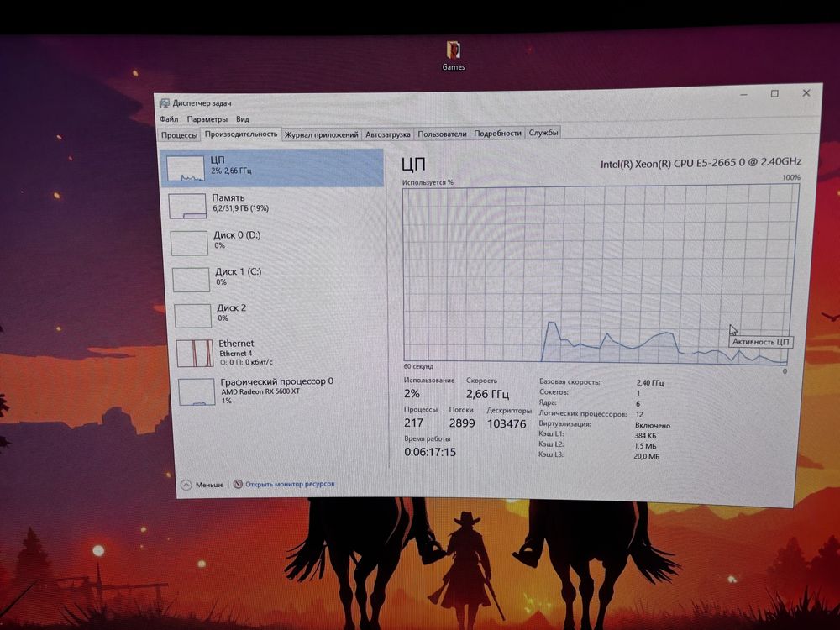
Task: Click the Память mini graph thumbnail
Action: pos(187,207)
